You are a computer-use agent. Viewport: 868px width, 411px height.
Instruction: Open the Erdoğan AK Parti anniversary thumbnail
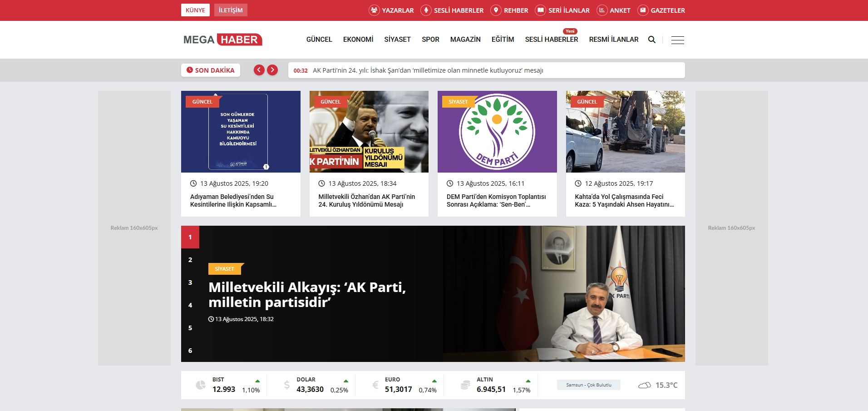[369, 132]
